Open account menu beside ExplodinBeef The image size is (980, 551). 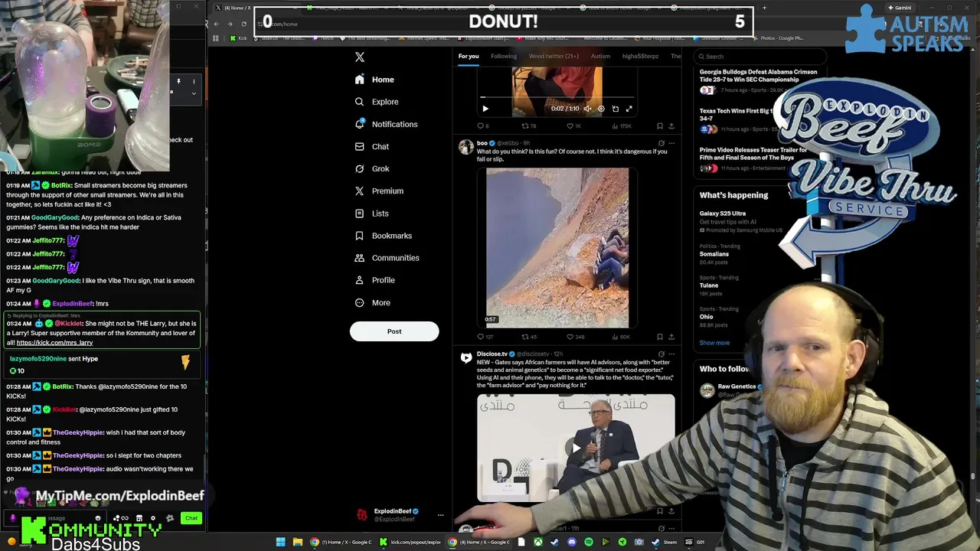(440, 515)
